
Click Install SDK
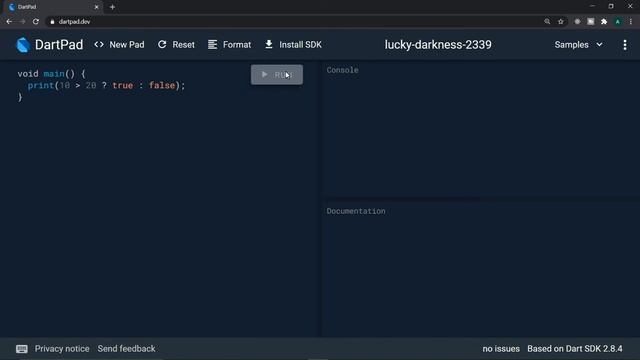tap(293, 45)
